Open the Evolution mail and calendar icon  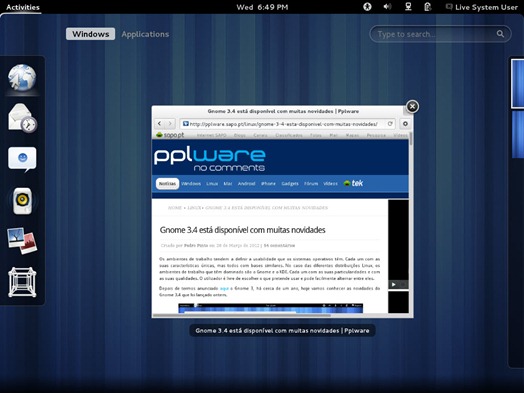22,118
